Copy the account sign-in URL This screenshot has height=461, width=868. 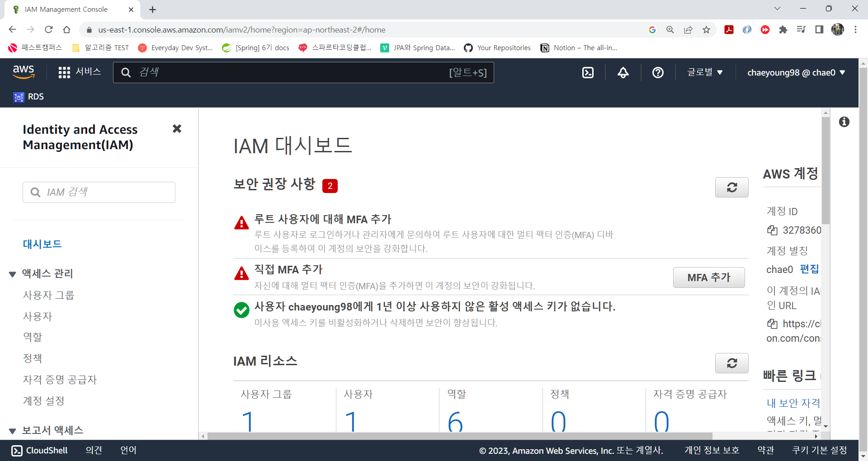click(772, 324)
